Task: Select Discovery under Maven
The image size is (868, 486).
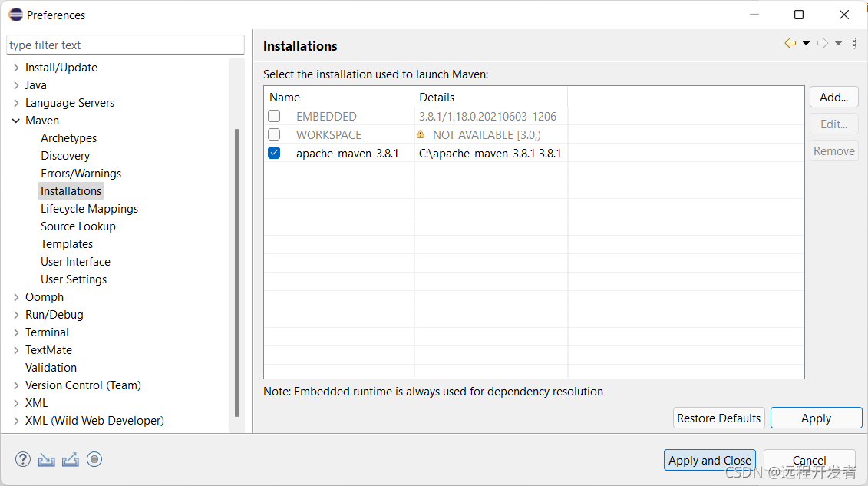Action: 65,156
